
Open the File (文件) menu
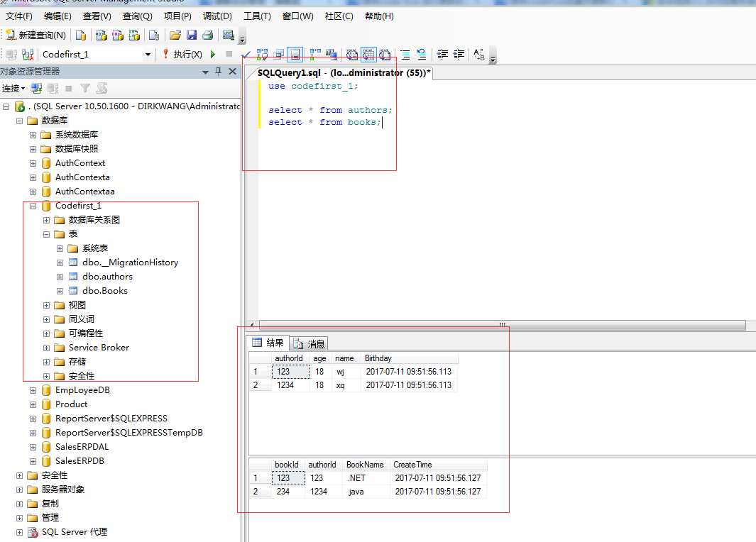[x=18, y=16]
